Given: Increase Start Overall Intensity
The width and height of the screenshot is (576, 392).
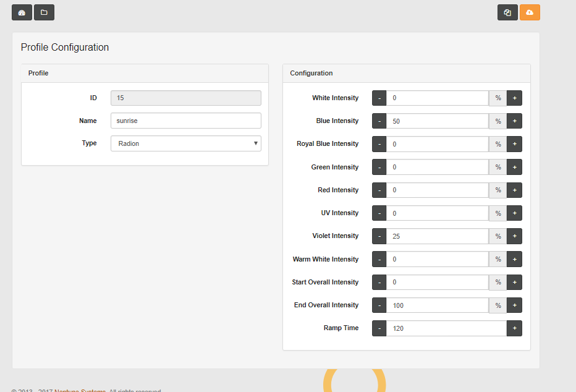Looking at the screenshot, I should click(514, 282).
